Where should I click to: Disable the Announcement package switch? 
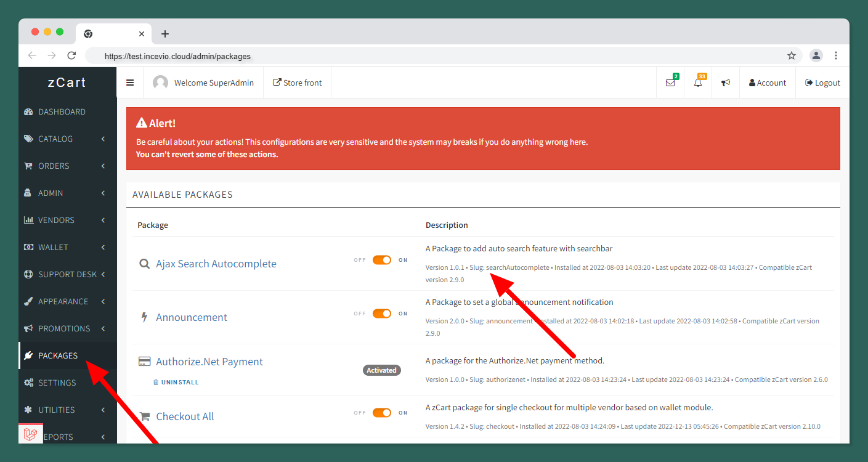click(381, 314)
